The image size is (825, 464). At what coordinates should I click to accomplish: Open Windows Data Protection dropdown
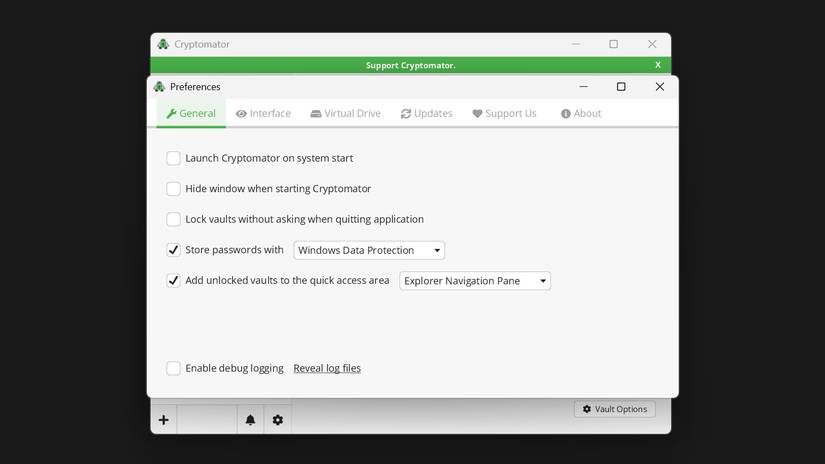click(369, 250)
